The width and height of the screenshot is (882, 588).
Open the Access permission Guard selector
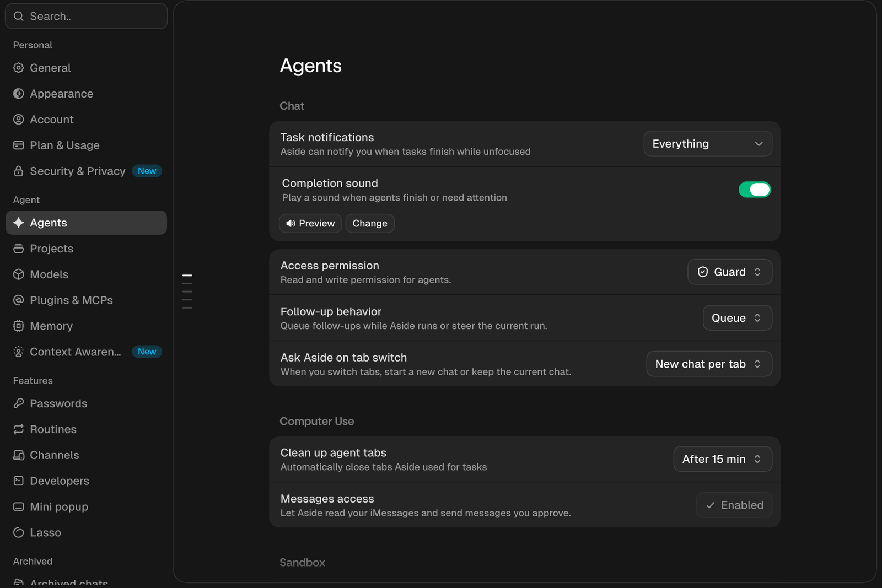pyautogui.click(x=730, y=272)
